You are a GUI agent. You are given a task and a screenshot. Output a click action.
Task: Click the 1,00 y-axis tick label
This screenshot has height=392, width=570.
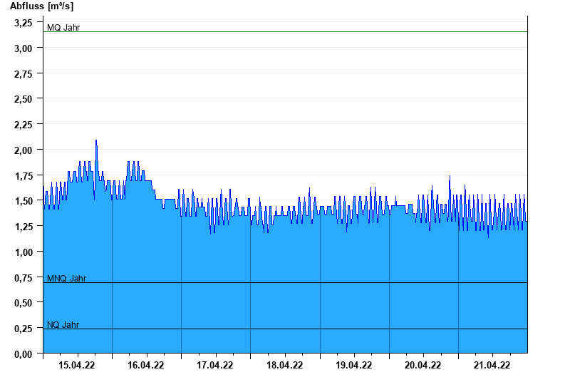pos(24,252)
